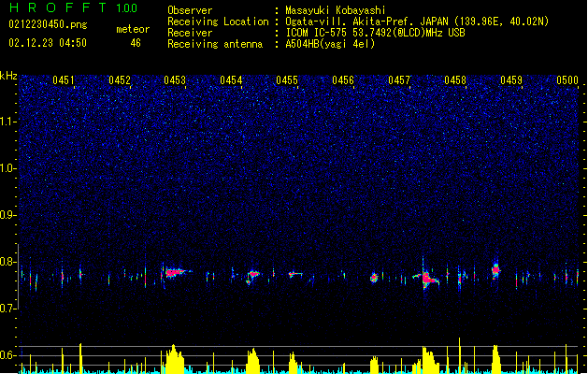Click the ICOM IC-575 receiver text

pos(375,33)
